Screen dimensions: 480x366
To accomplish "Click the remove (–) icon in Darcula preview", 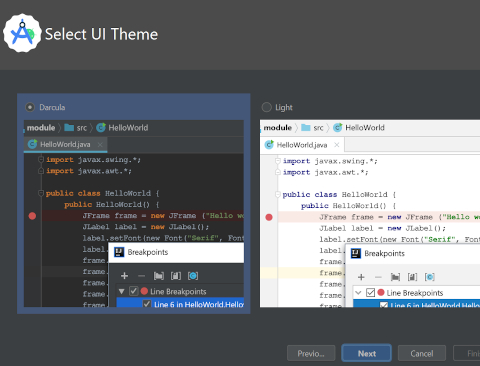I will (141, 276).
